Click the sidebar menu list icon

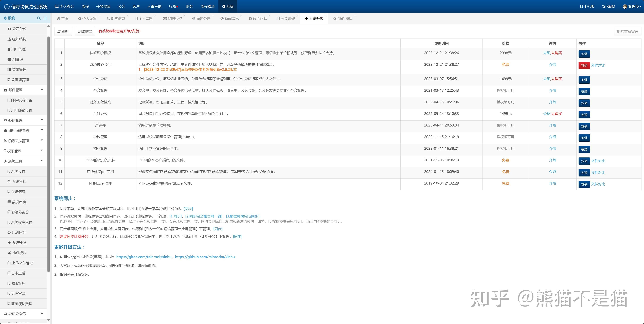click(45, 18)
